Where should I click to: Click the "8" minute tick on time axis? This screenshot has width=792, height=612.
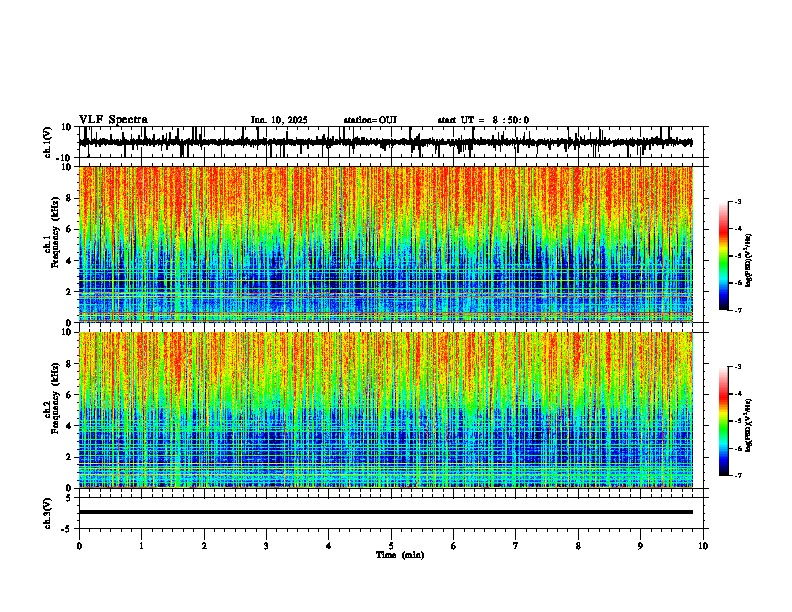578,546
